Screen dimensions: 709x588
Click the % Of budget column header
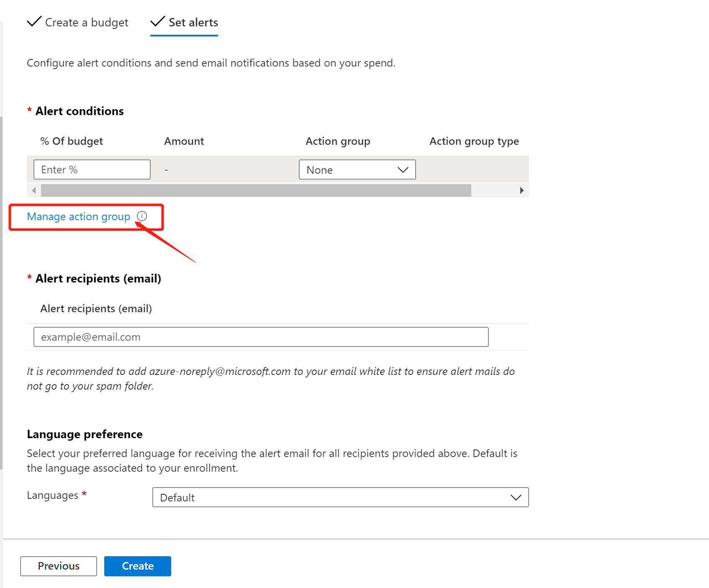coord(72,141)
